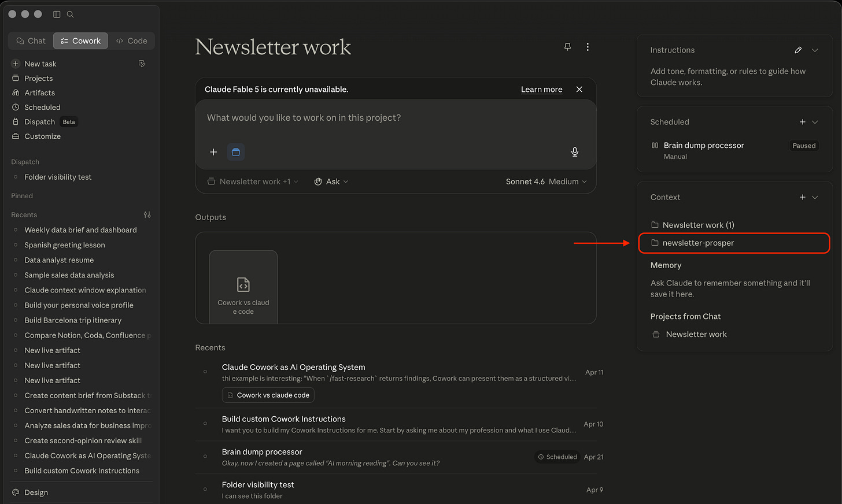Open Spanish greeting lesson task
The height and width of the screenshot is (504, 842).
65,244
